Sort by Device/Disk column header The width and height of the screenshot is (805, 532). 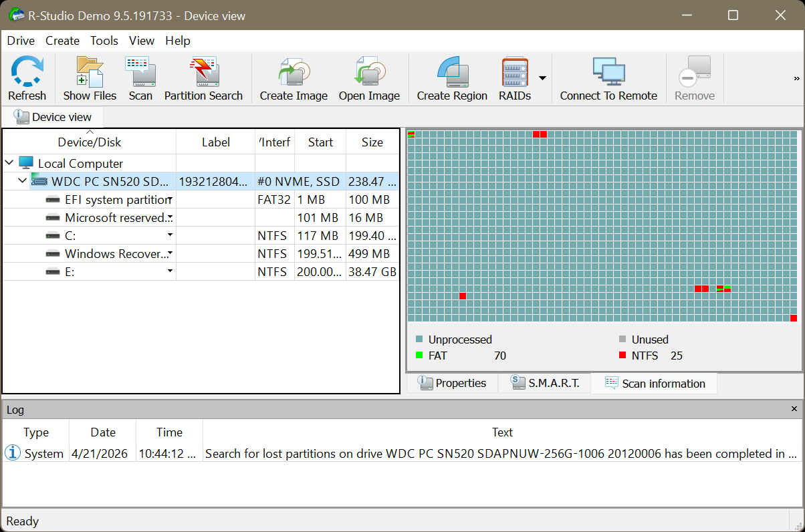(x=90, y=142)
